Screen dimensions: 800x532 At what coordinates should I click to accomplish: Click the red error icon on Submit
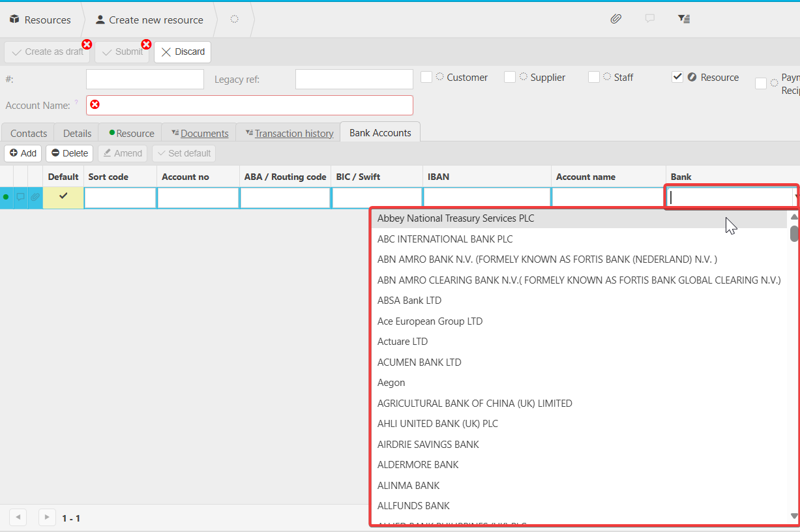coord(146,44)
